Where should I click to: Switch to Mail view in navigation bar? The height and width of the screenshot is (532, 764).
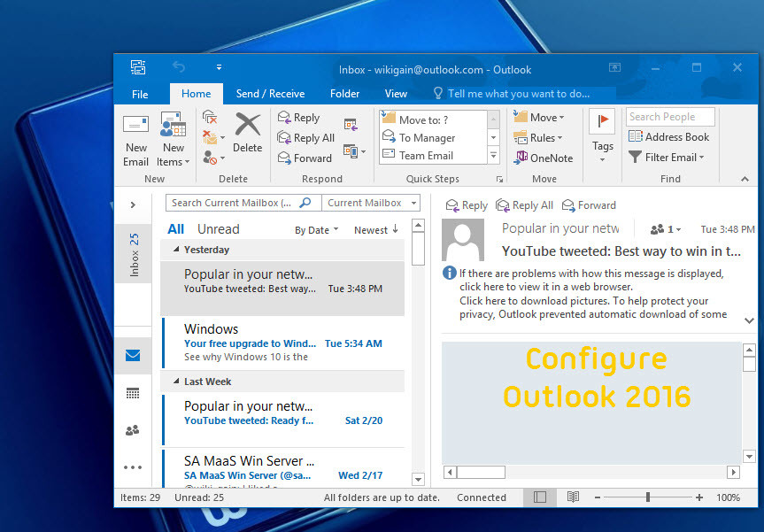pyautogui.click(x=133, y=355)
